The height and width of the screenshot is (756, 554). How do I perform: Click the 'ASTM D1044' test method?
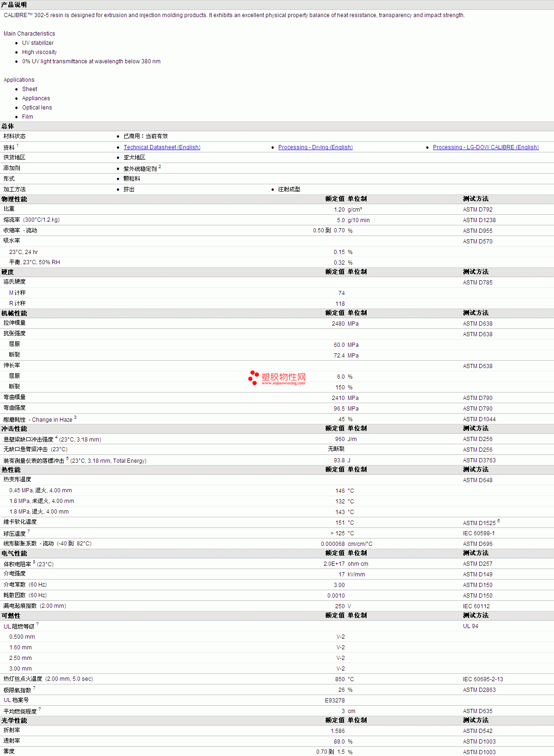pyautogui.click(x=479, y=419)
